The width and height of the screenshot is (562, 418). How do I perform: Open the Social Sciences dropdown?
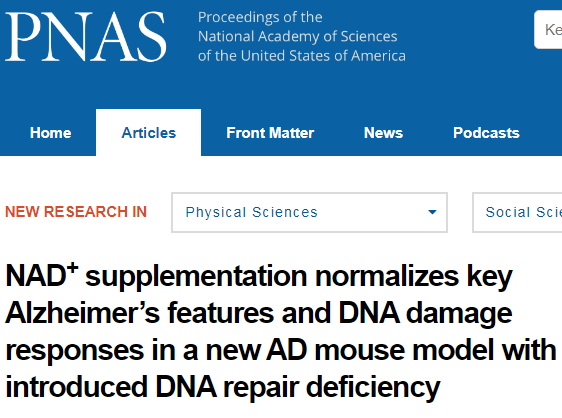tap(517, 213)
